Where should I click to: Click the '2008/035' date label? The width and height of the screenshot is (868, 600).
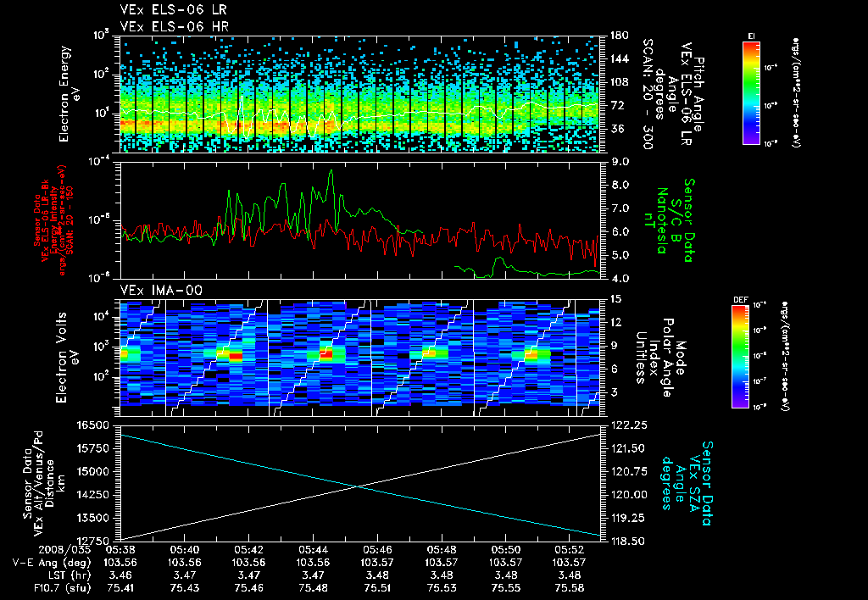64,550
